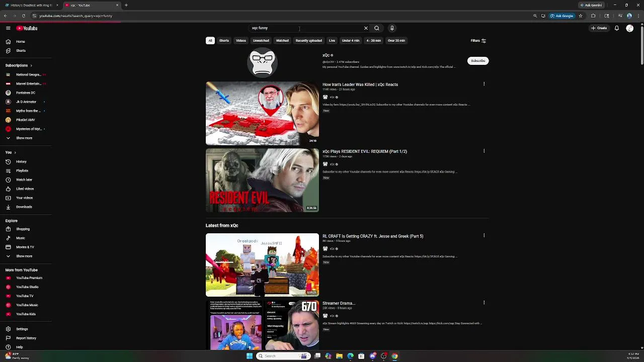Open options for RL CRAFT video
The height and width of the screenshot is (362, 644).
(x=484, y=235)
